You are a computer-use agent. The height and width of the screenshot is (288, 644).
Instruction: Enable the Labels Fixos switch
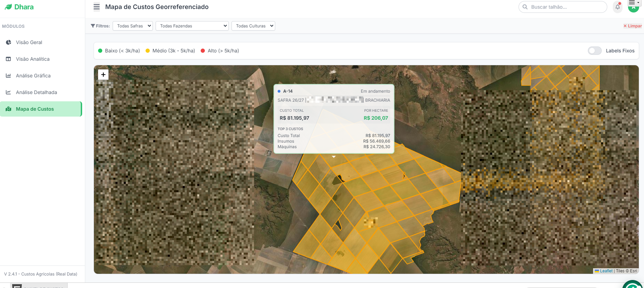click(595, 51)
